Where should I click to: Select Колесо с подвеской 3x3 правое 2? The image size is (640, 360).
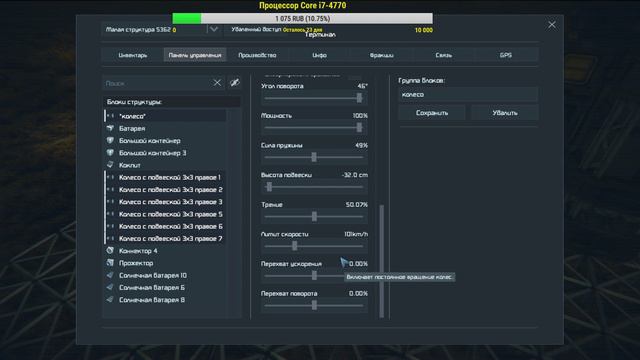click(x=165, y=189)
